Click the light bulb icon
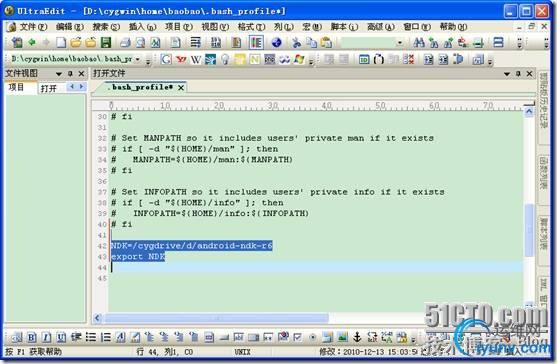 tap(225, 59)
